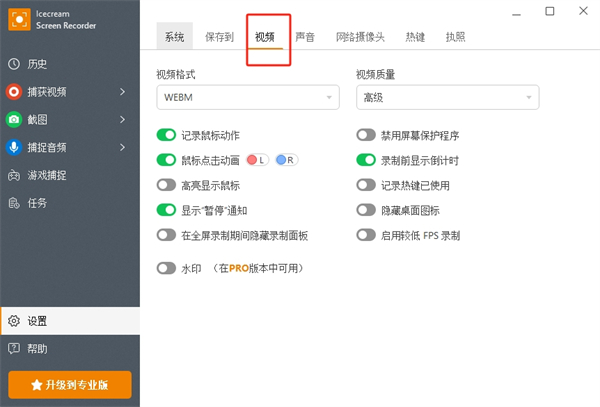Click the Settings gear icon in sidebar
The image size is (600, 407).
point(14,321)
